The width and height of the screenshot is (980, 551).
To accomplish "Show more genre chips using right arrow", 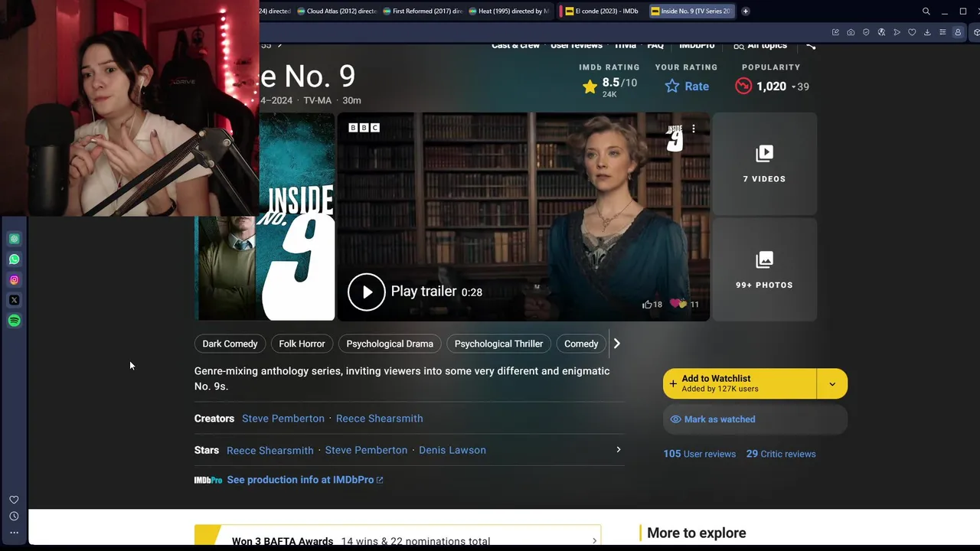I will click(616, 344).
